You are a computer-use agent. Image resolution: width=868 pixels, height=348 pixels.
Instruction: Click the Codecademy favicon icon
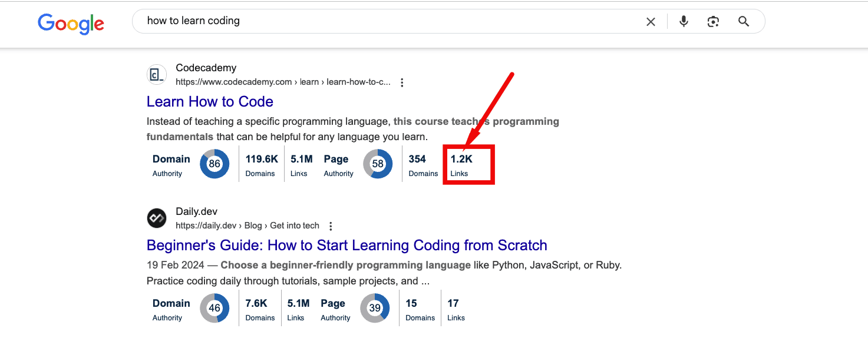tap(156, 75)
